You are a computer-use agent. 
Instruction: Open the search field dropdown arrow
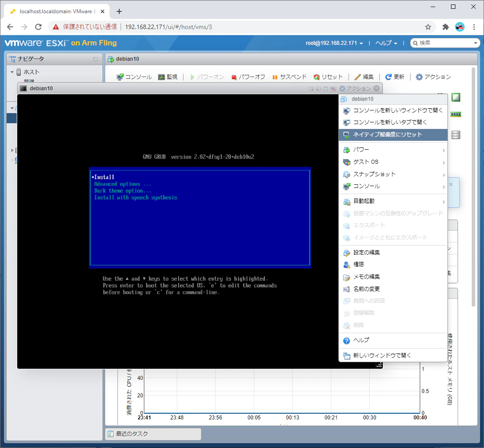[475, 43]
